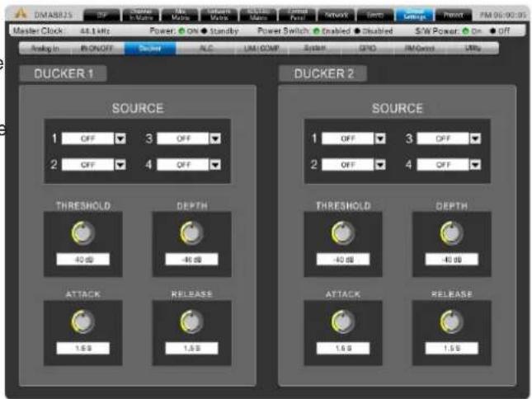Click the 44.1 kHz Master Clock value
Image resolution: width=532 pixels, height=399 pixels.
click(x=95, y=31)
